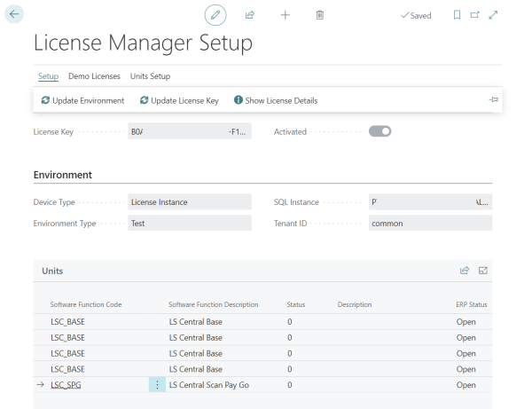532x409 pixels.
Task: Click Show License Details
Action: (275, 100)
